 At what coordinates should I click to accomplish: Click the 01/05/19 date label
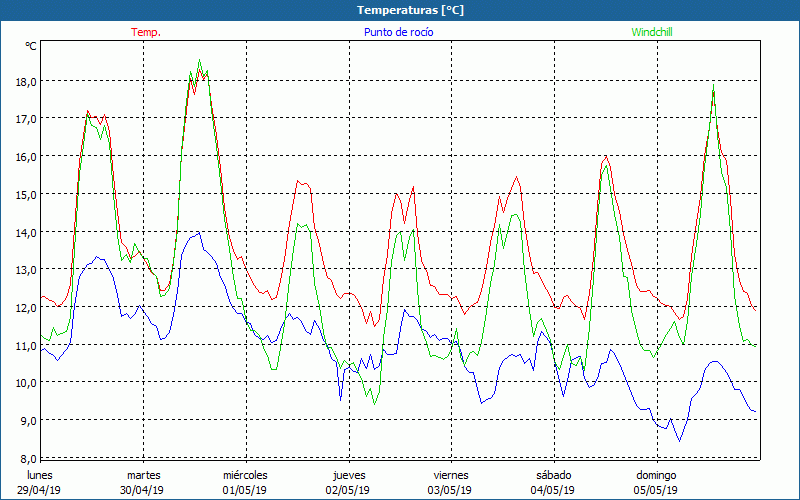pyautogui.click(x=244, y=490)
